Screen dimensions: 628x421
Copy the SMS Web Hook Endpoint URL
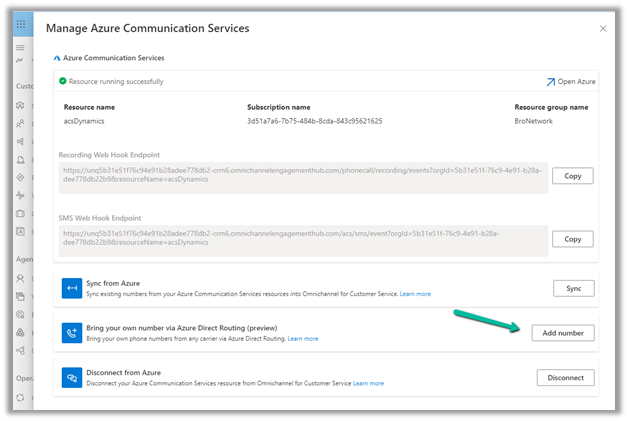click(x=572, y=239)
